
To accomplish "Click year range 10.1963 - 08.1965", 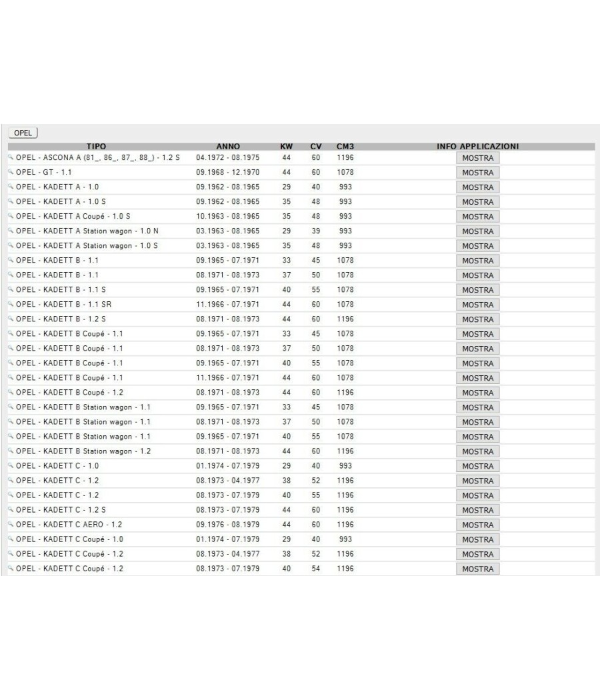I will coord(228,217).
